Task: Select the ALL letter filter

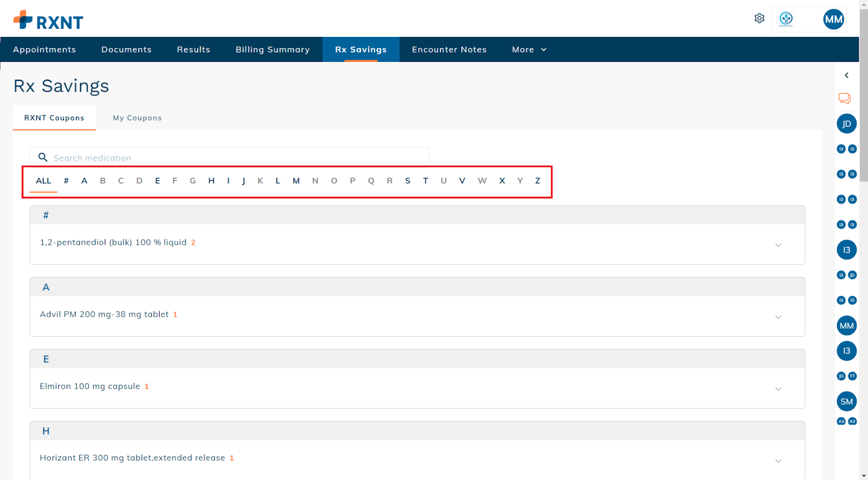Action: click(43, 181)
